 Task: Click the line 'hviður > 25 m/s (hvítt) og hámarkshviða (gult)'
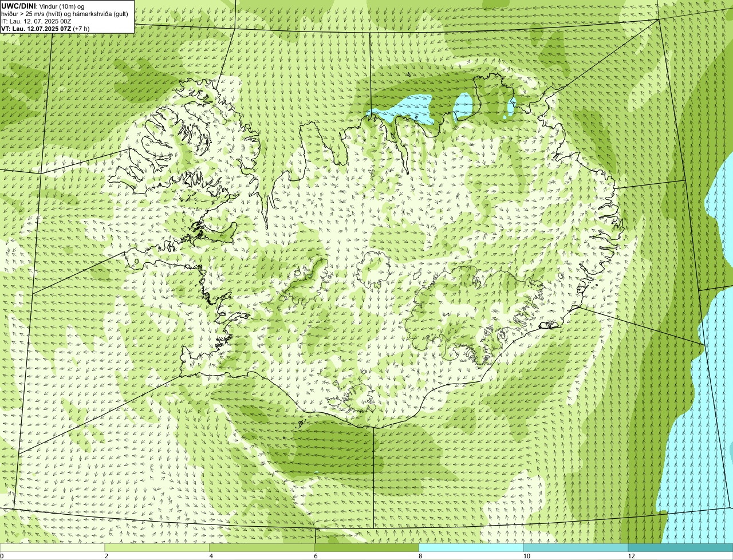pos(65,13)
